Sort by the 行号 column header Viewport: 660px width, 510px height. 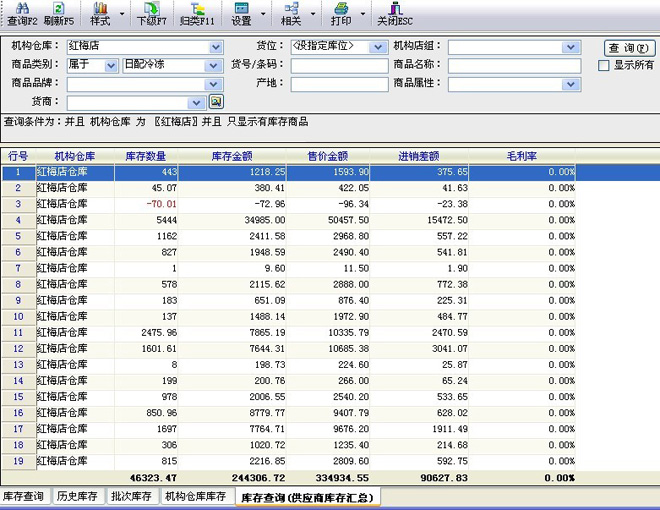[x=18, y=156]
